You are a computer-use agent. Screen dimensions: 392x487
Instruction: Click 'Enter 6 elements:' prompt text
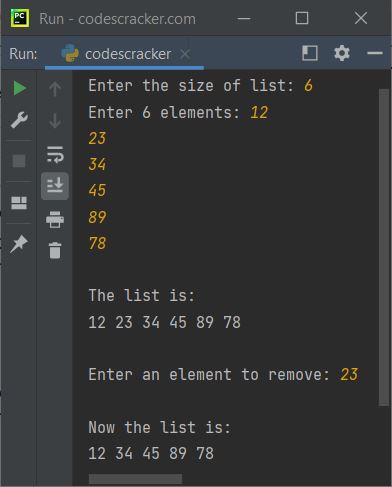pyautogui.click(x=164, y=112)
